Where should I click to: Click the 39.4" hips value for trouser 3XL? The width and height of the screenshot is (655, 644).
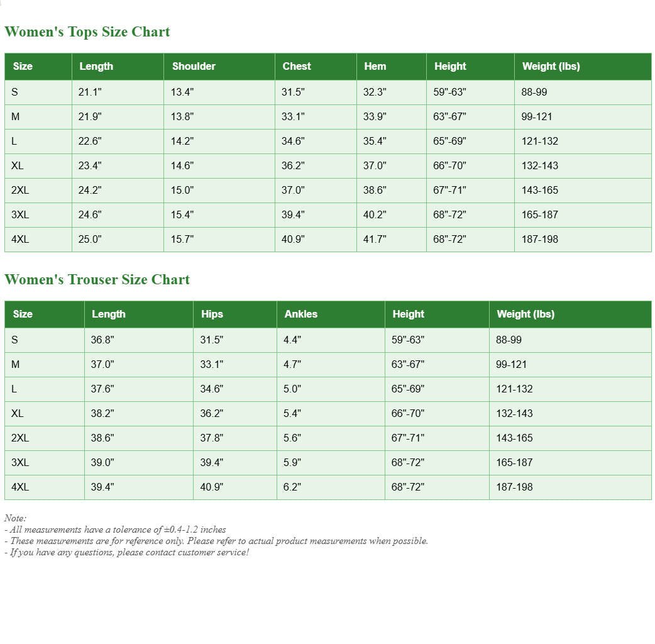pyautogui.click(x=212, y=462)
